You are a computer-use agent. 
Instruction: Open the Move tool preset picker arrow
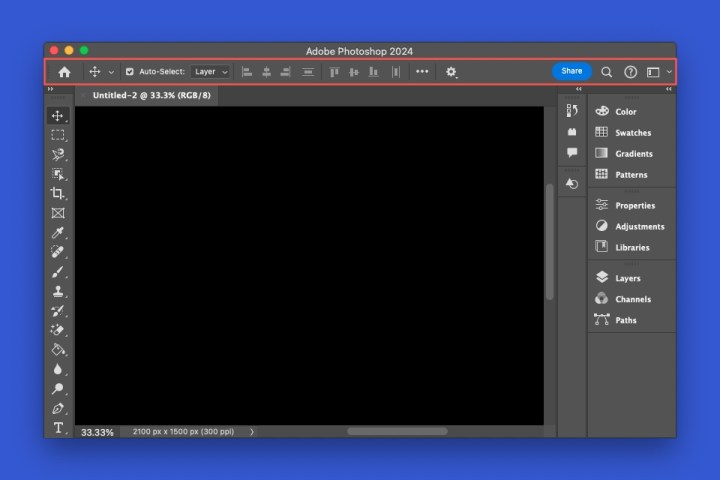click(111, 72)
